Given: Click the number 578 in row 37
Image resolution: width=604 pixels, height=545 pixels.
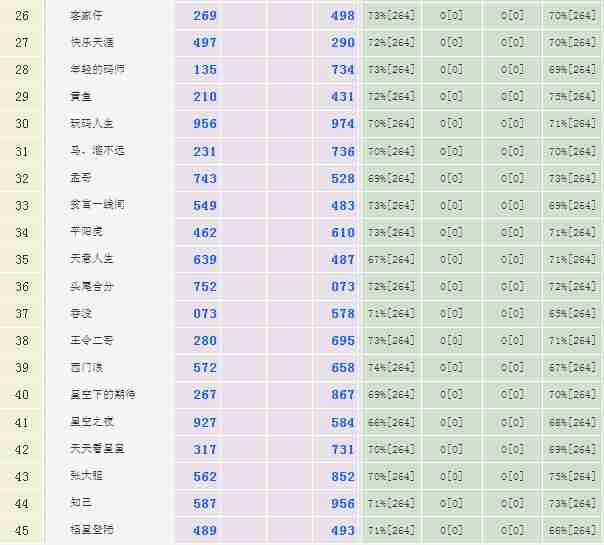Looking at the screenshot, I should tap(343, 314).
